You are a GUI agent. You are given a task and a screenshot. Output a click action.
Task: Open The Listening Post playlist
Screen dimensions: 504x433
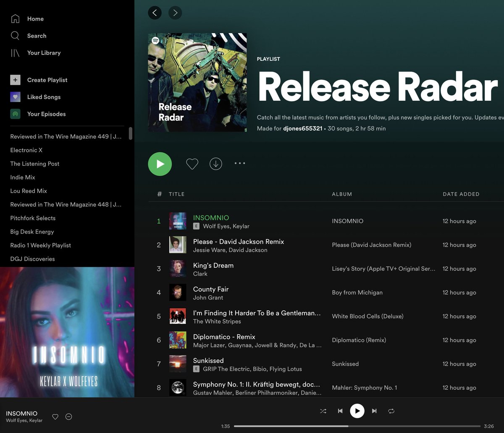click(35, 164)
